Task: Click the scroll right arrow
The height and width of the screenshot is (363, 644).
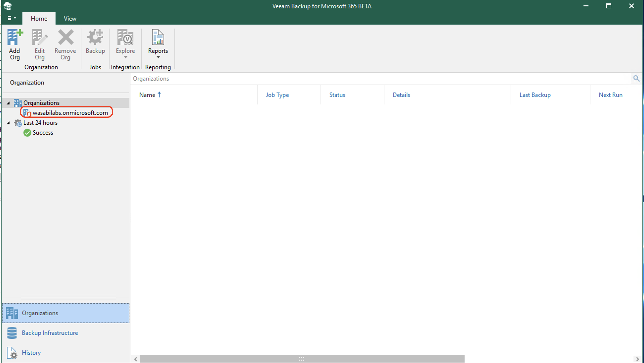Action: click(638, 359)
